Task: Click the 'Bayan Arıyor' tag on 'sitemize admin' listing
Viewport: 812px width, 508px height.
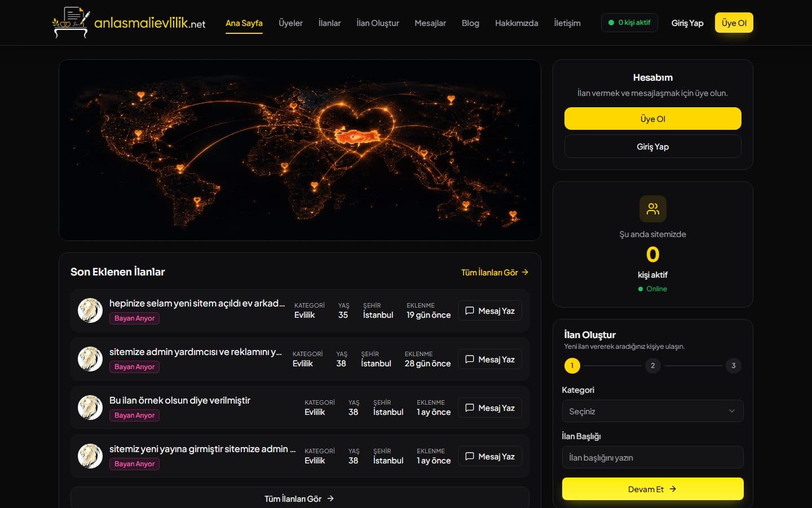Action: click(x=134, y=367)
